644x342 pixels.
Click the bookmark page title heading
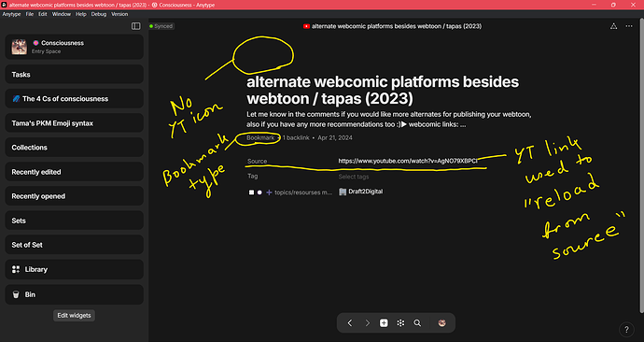point(383,90)
